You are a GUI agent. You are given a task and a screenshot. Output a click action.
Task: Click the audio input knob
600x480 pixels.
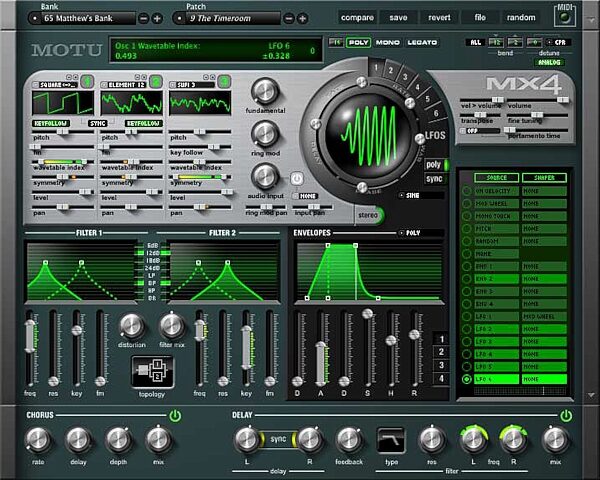tap(265, 176)
